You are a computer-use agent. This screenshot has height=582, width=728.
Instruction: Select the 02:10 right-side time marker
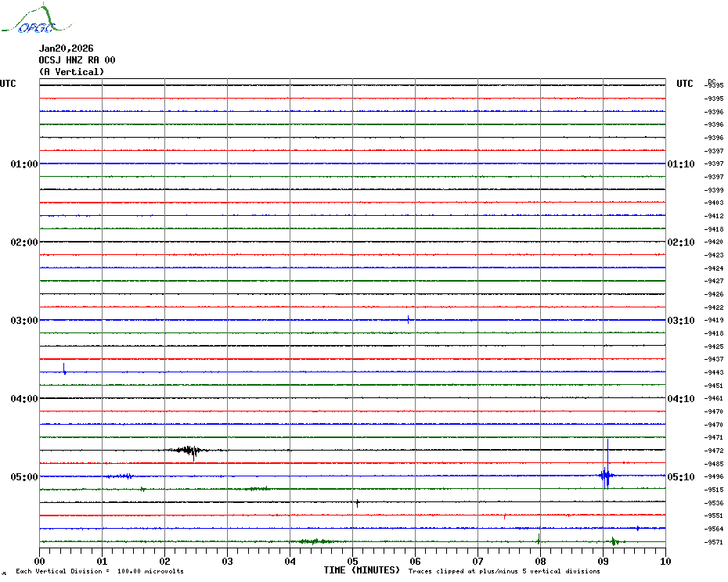point(680,242)
